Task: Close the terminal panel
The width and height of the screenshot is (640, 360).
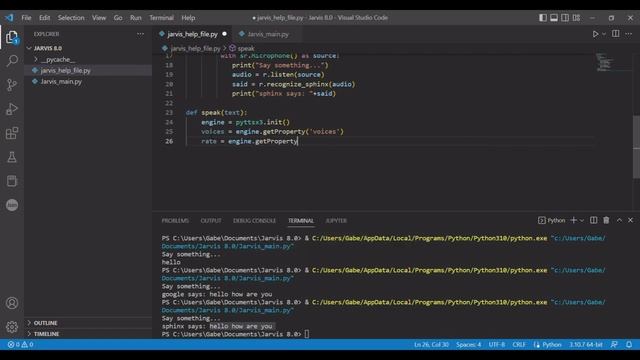Action: tap(631, 220)
